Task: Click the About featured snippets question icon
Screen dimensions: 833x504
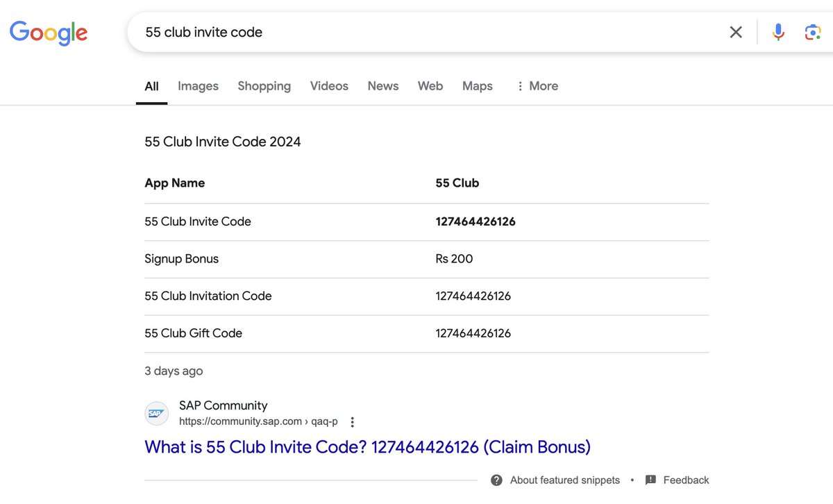Action: 496,480
